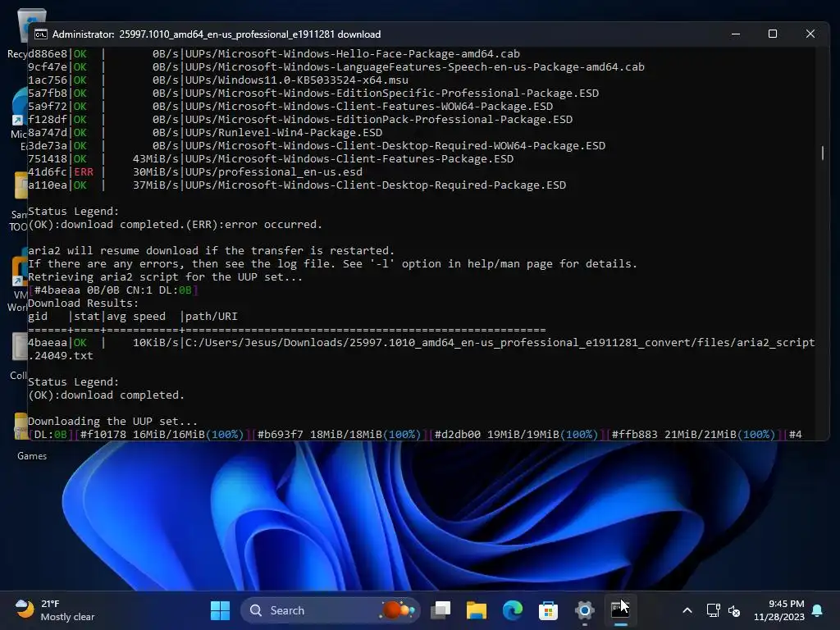Screen dimensions: 840x630
Task: Click the 'Downloading the UUP set...' line
Action: [x=112, y=421]
